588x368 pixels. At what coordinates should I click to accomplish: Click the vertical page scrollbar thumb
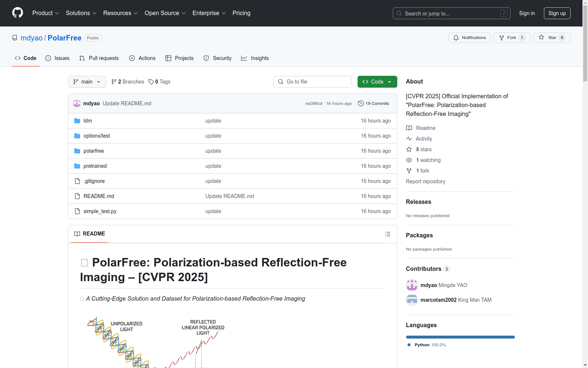(585, 43)
